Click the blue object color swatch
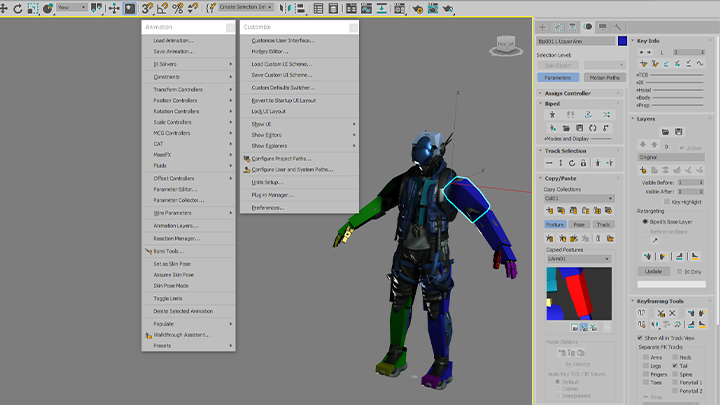The height and width of the screenshot is (405, 720). point(622,41)
